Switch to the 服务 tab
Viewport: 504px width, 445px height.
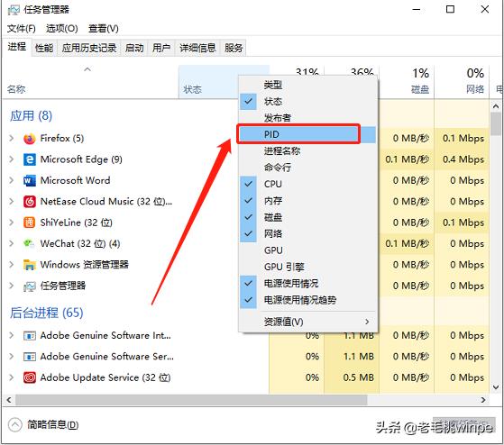pos(234,48)
